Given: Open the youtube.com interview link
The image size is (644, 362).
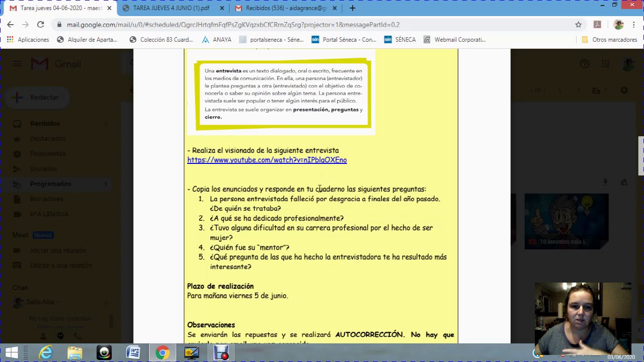Looking at the screenshot, I should 267,160.
